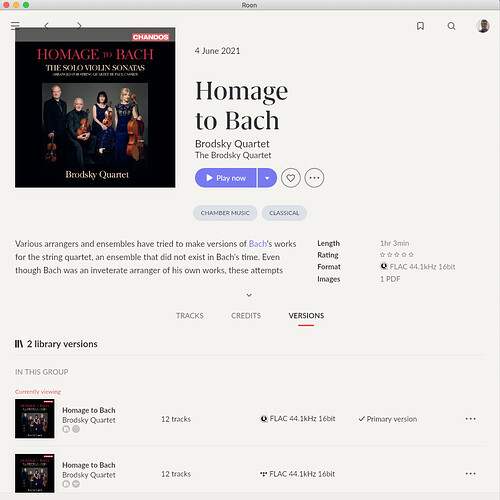The height and width of the screenshot is (500, 500).
Task: Open the Bach link in description
Action: coord(258,244)
